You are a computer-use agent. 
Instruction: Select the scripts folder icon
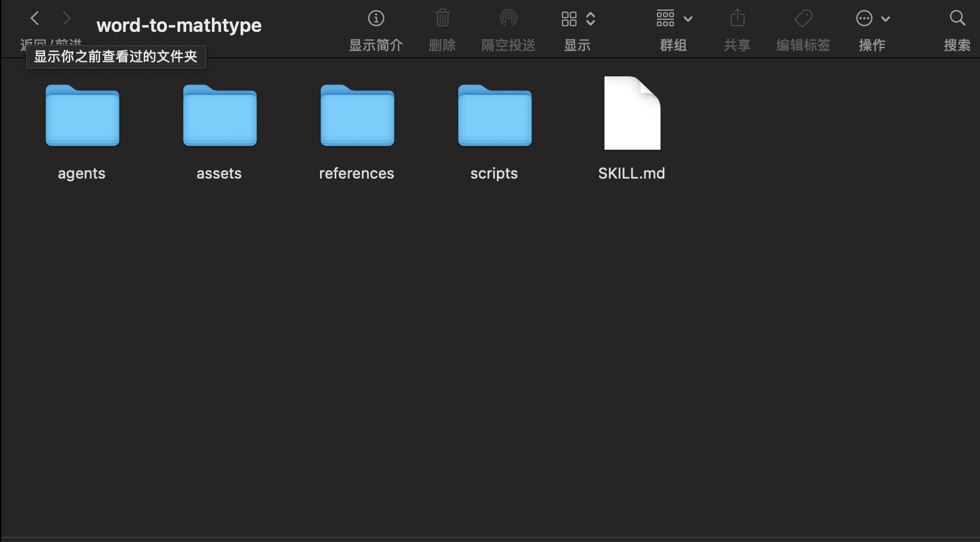point(495,116)
